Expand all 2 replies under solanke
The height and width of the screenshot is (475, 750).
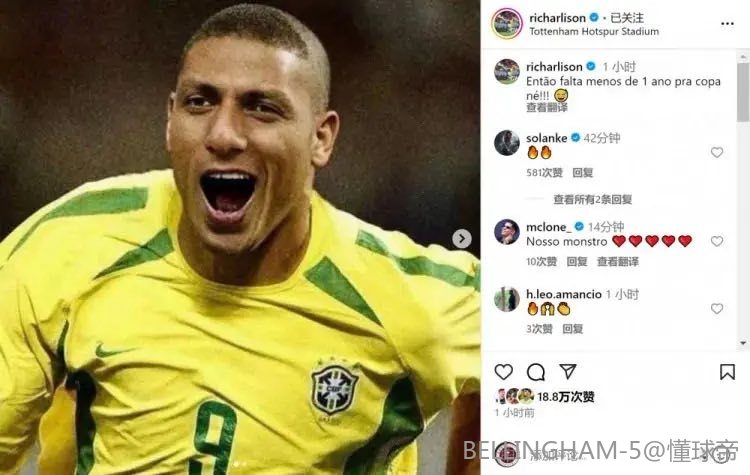(593, 199)
